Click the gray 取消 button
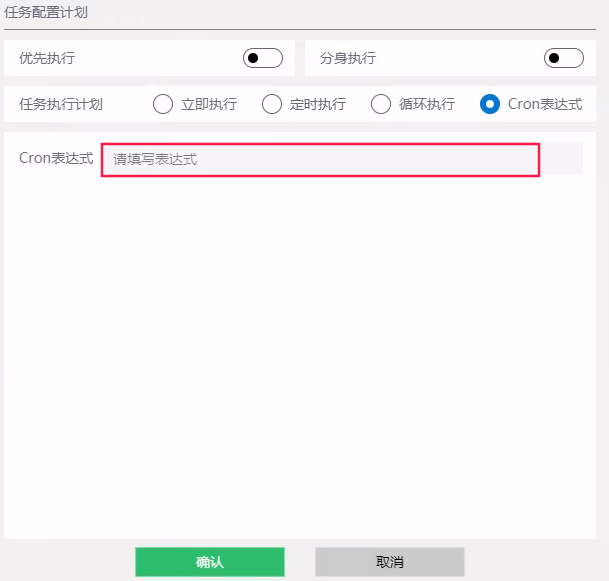 pos(390,562)
